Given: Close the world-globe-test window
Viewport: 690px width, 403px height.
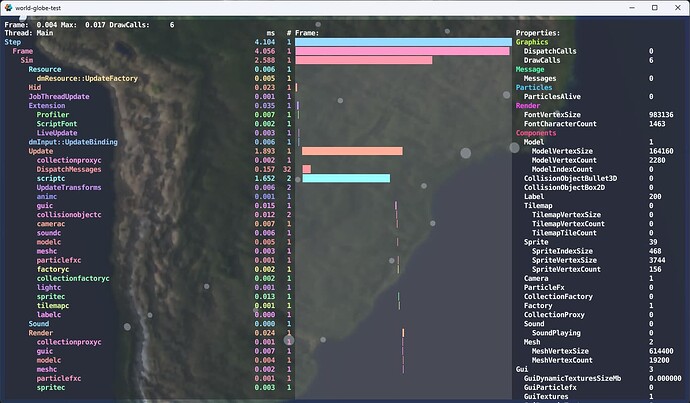Looking at the screenshot, I should [x=674, y=7].
